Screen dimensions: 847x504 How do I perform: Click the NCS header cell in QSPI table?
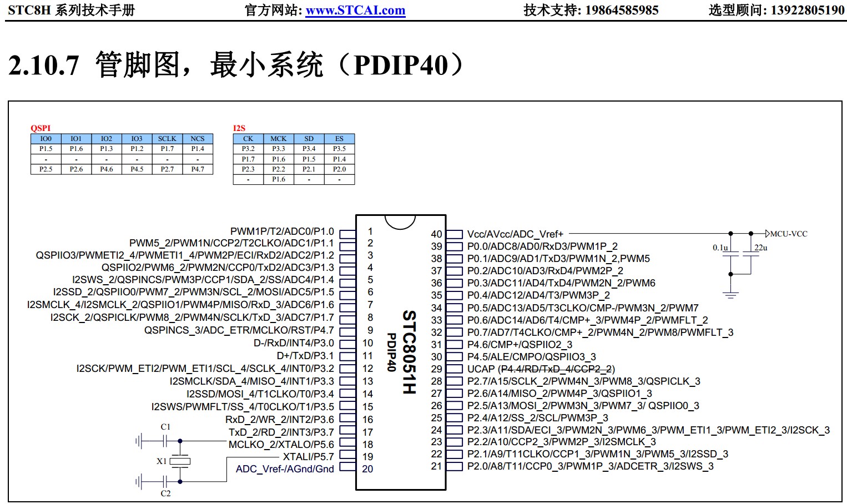198,139
